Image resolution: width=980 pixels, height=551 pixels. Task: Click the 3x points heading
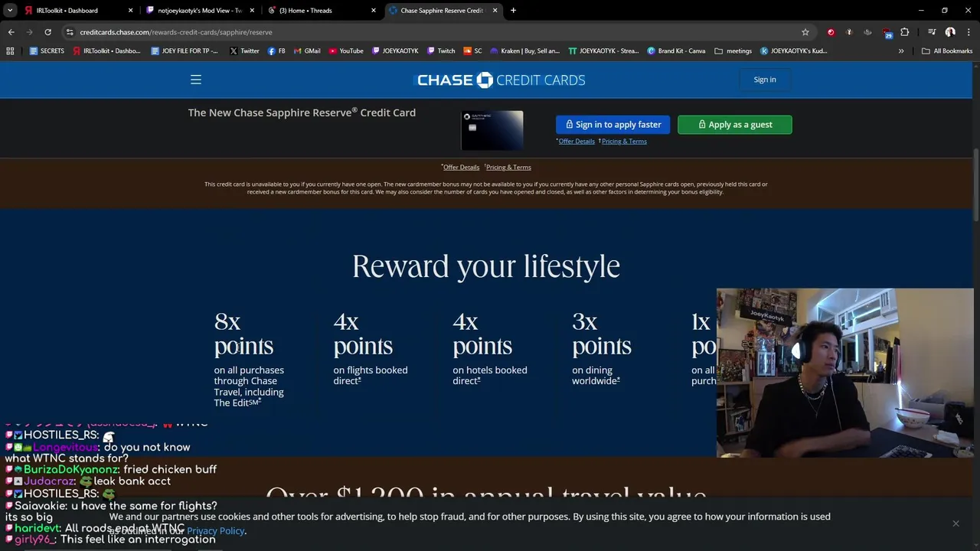point(601,334)
